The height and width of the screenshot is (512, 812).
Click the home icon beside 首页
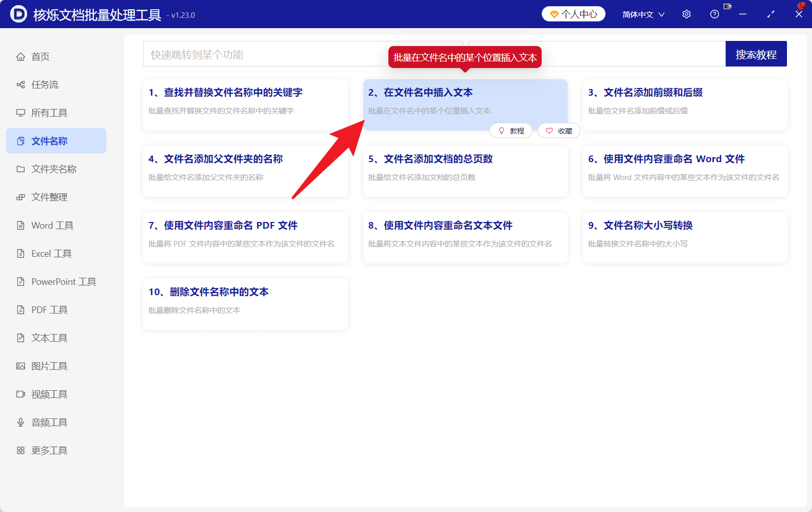pyautogui.click(x=20, y=57)
